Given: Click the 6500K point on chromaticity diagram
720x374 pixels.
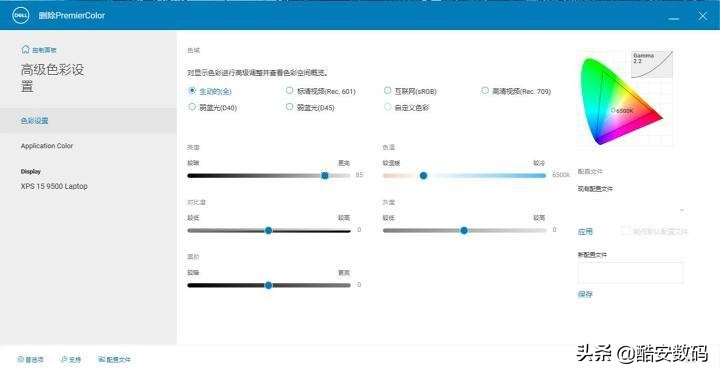Looking at the screenshot, I should (x=613, y=110).
